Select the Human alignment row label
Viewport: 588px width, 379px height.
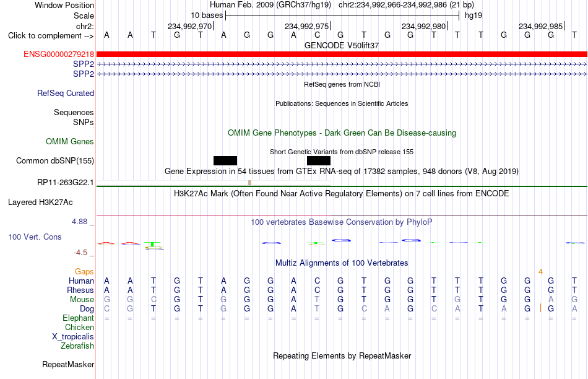pyautogui.click(x=81, y=281)
